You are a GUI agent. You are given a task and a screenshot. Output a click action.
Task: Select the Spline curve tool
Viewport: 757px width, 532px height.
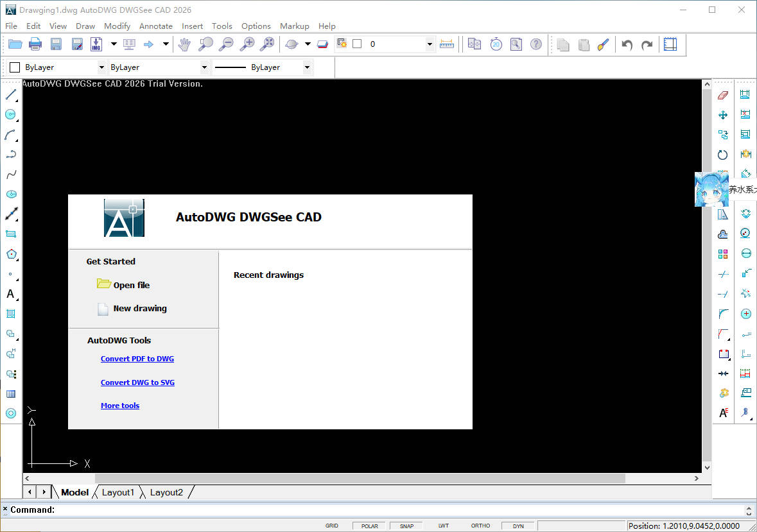pyautogui.click(x=11, y=174)
